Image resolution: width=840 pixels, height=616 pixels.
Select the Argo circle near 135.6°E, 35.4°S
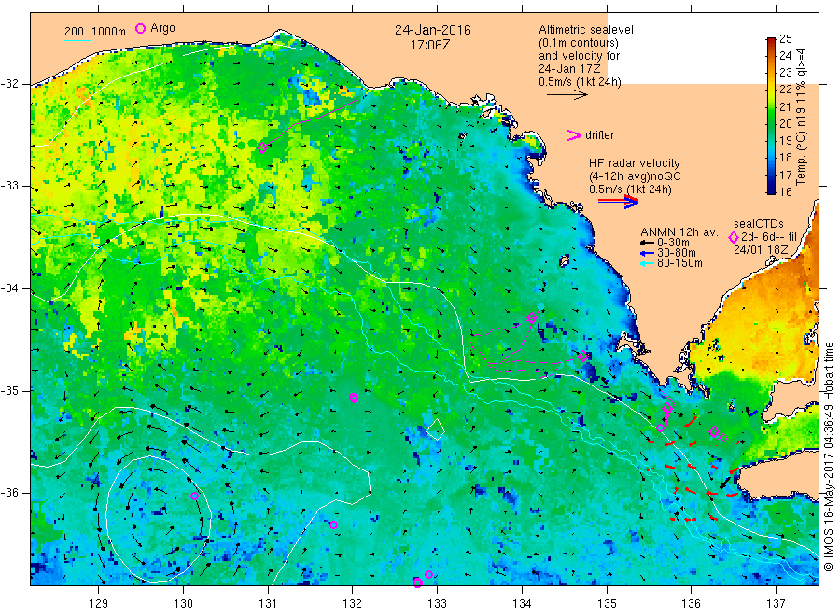click(x=661, y=428)
